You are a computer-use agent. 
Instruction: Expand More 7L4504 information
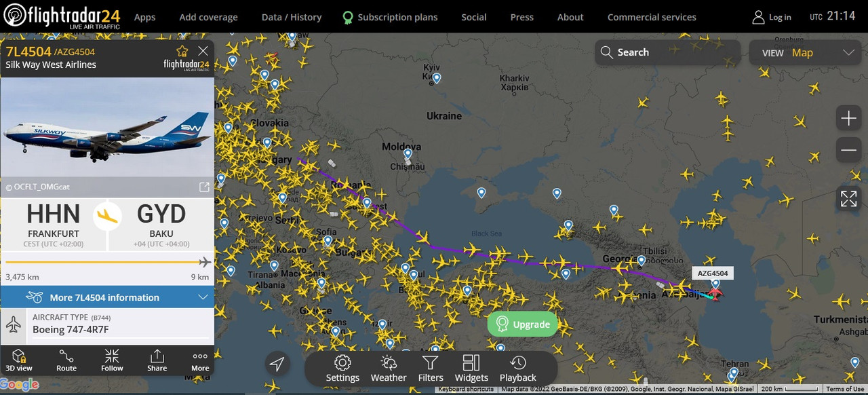tap(107, 297)
